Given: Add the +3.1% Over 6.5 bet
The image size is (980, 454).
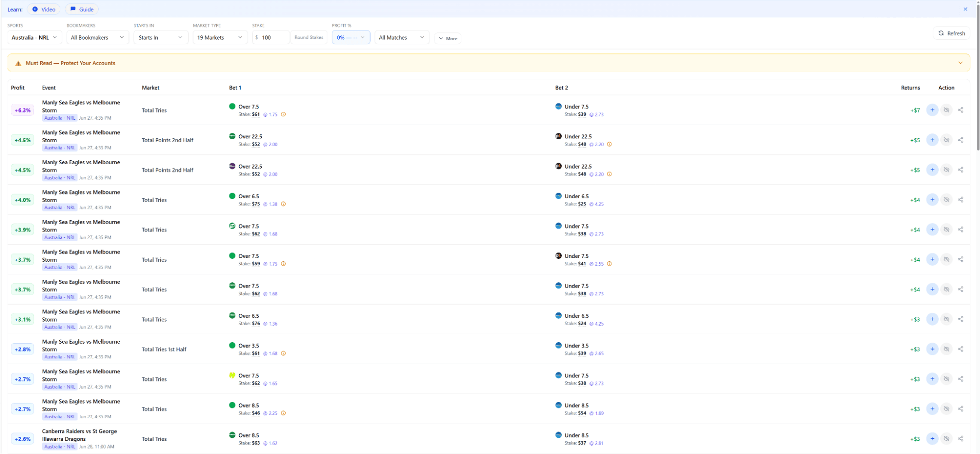Looking at the screenshot, I should click(x=932, y=320).
